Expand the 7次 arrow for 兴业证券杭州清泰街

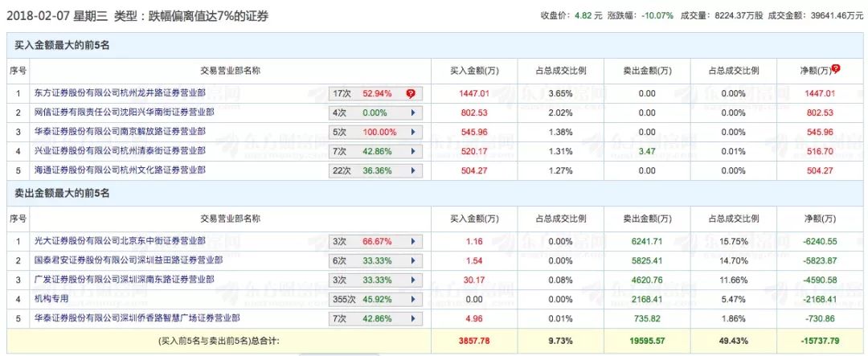click(413, 151)
